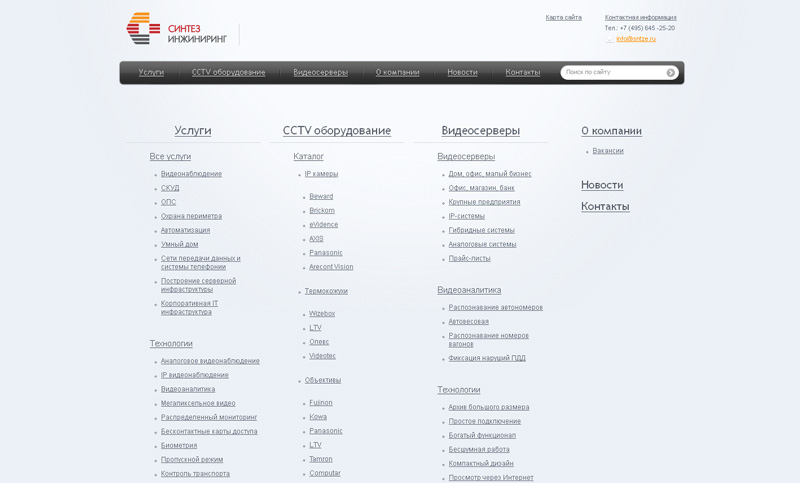Viewport: 800px width, 483px height.
Task: Open the Автоматизация link
Action: point(185,231)
